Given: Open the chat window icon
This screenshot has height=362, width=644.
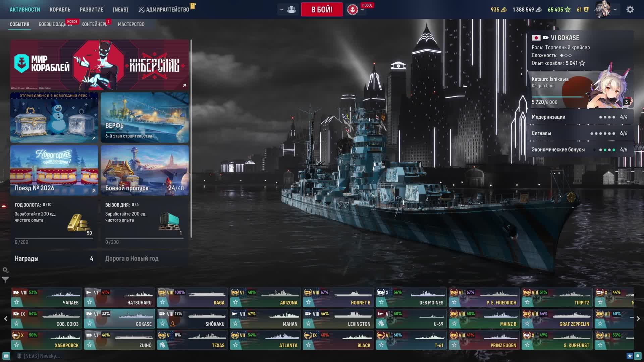Looking at the screenshot, I should (6, 356).
